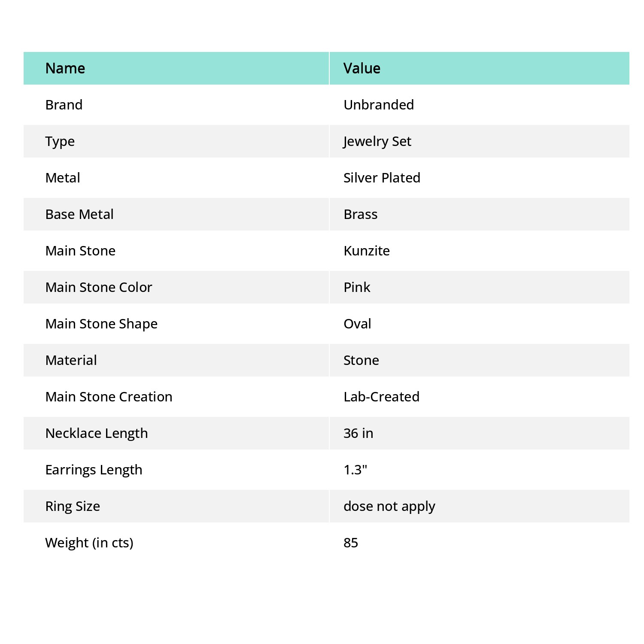
Task: Select the Weight (in cts) label
Action: [x=89, y=543]
